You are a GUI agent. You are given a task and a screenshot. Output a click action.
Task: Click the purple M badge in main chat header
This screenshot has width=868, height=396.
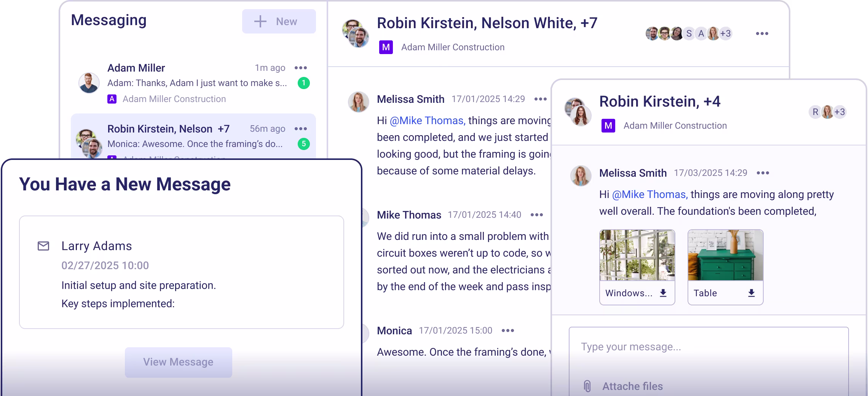point(386,47)
